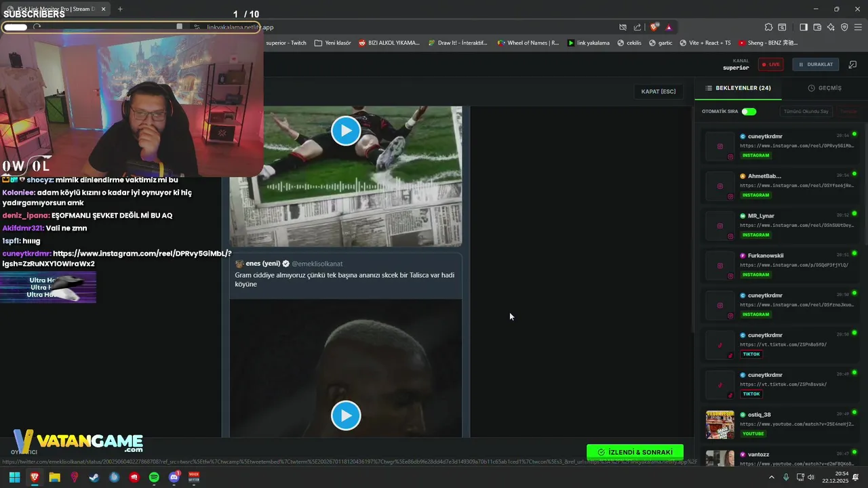The height and width of the screenshot is (488, 868).
Task: Click the Tümünü Okundu Say button
Action: tap(806, 111)
